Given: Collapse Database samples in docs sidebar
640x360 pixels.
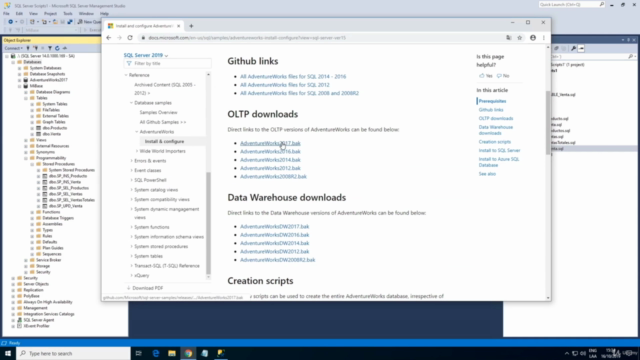Looking at the screenshot, I should pos(131,103).
